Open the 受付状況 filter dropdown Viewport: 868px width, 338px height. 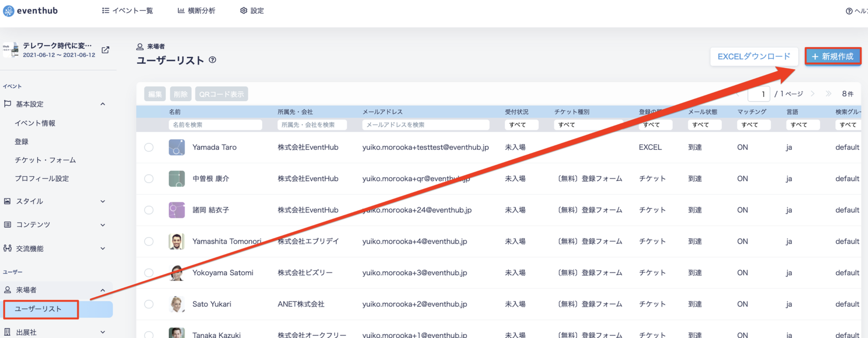pos(521,125)
